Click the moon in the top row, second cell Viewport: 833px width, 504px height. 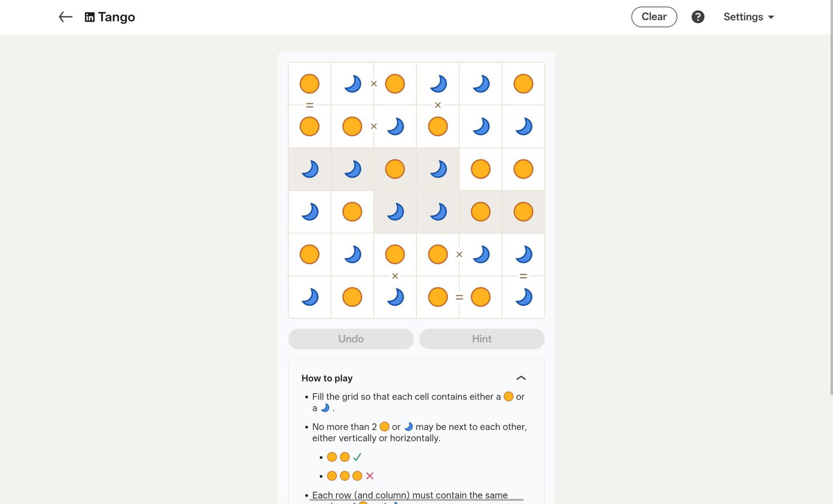click(x=352, y=84)
